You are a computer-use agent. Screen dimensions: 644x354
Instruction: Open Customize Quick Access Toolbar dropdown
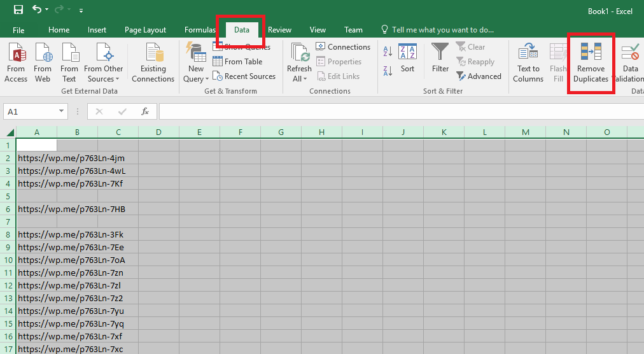click(81, 10)
